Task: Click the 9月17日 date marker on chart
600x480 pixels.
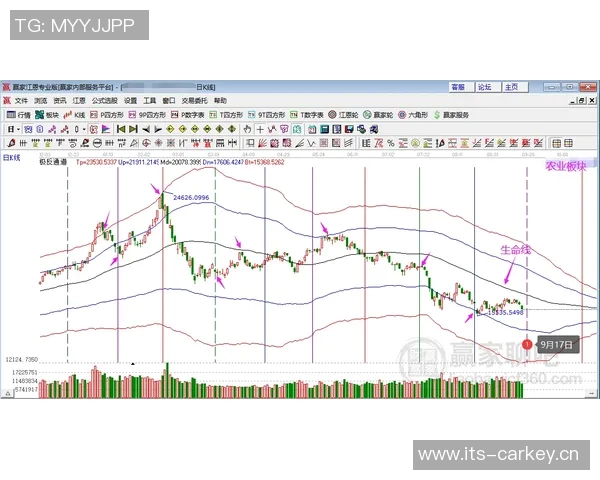Action: (557, 343)
